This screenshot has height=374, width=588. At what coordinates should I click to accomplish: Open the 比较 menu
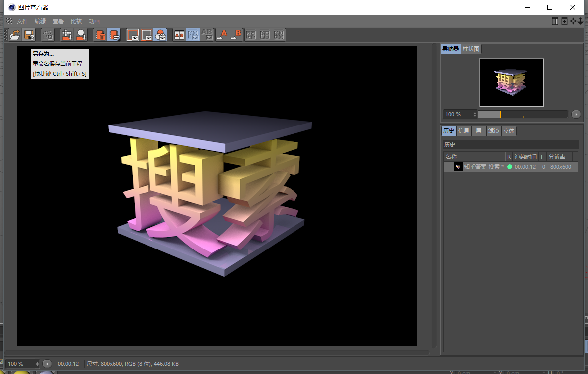[x=76, y=21]
